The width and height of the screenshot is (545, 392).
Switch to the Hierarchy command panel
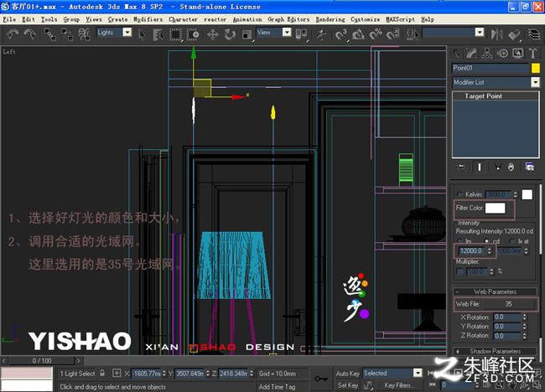(487, 54)
